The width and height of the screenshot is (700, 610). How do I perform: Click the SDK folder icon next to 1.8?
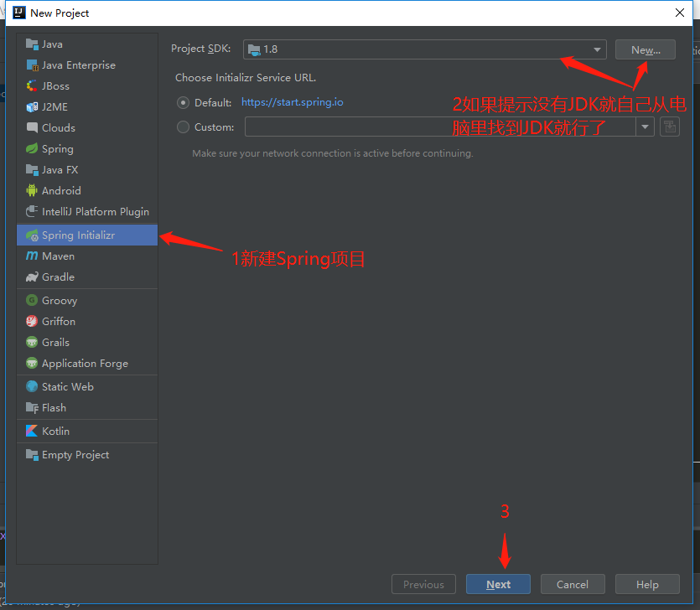[x=254, y=49]
